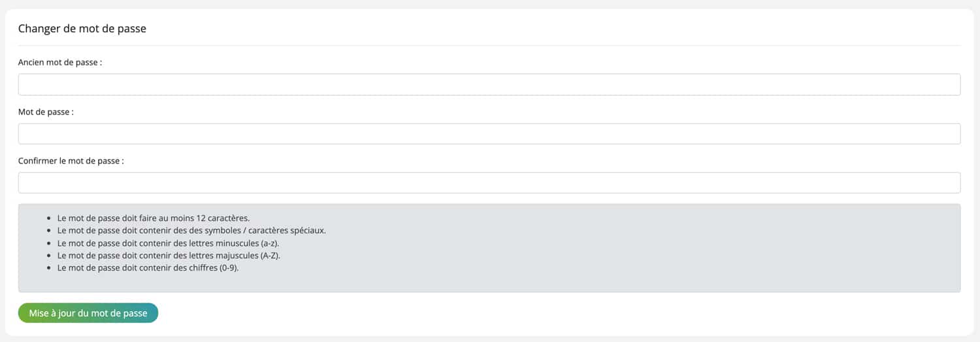Image resolution: width=980 pixels, height=342 pixels.
Task: Click the divider line under the heading
Action: [x=489, y=45]
